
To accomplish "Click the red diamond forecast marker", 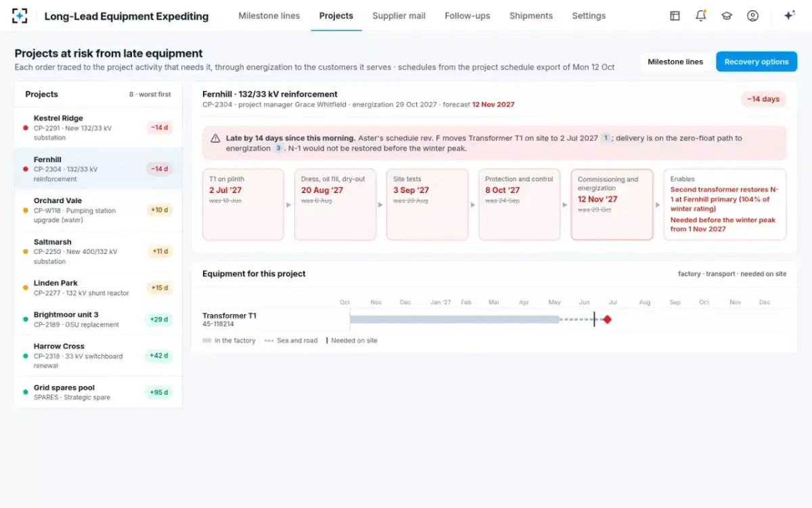I will coord(607,320).
